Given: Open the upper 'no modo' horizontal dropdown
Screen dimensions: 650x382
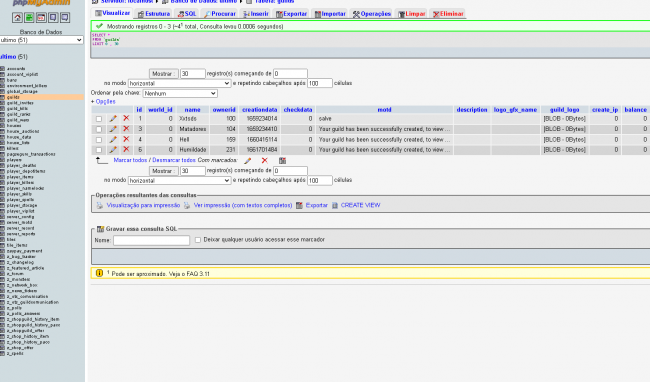Looking at the screenshot, I should 179,83.
